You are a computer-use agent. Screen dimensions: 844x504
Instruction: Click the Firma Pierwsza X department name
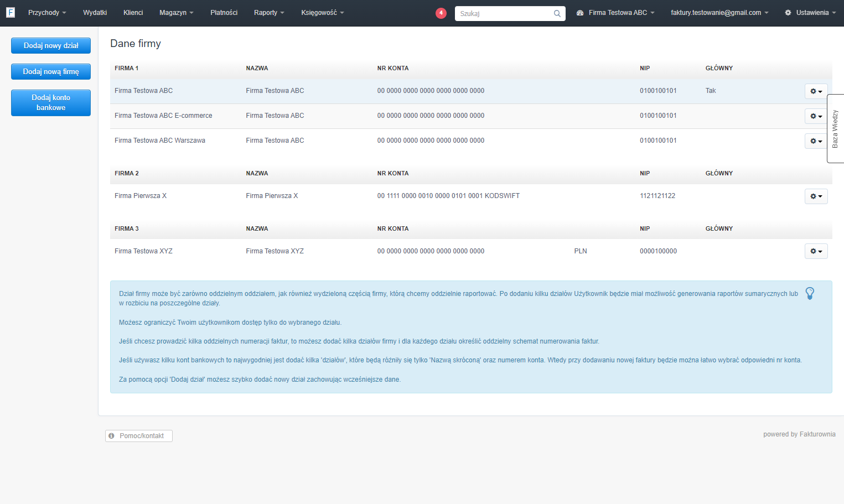(x=141, y=196)
